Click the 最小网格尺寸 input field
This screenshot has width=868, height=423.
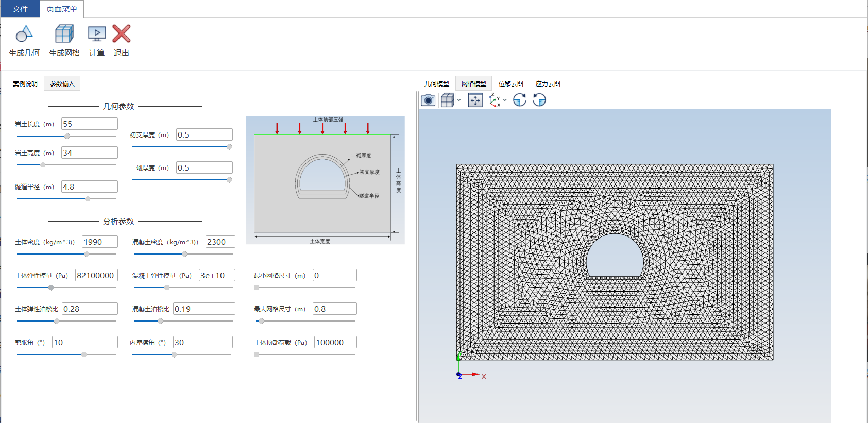tap(335, 275)
